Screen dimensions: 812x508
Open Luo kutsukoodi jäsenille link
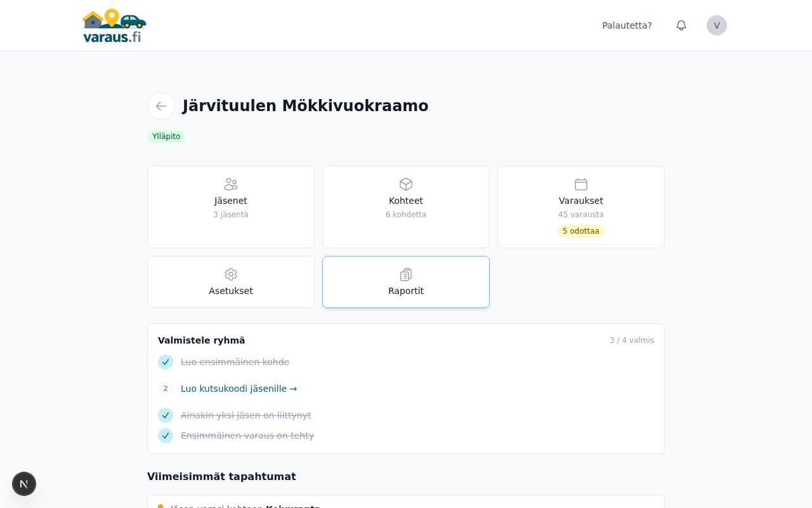[239, 389]
